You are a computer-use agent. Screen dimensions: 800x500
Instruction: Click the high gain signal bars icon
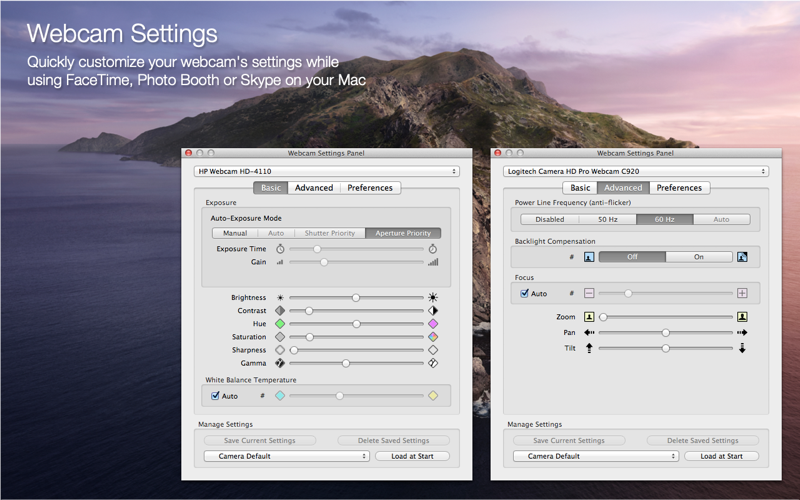[433, 262]
